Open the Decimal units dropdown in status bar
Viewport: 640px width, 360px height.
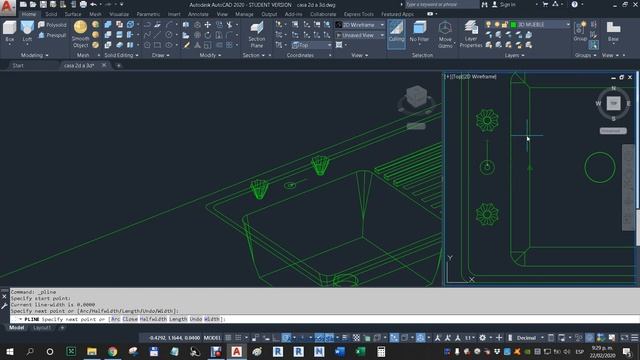tap(530, 338)
